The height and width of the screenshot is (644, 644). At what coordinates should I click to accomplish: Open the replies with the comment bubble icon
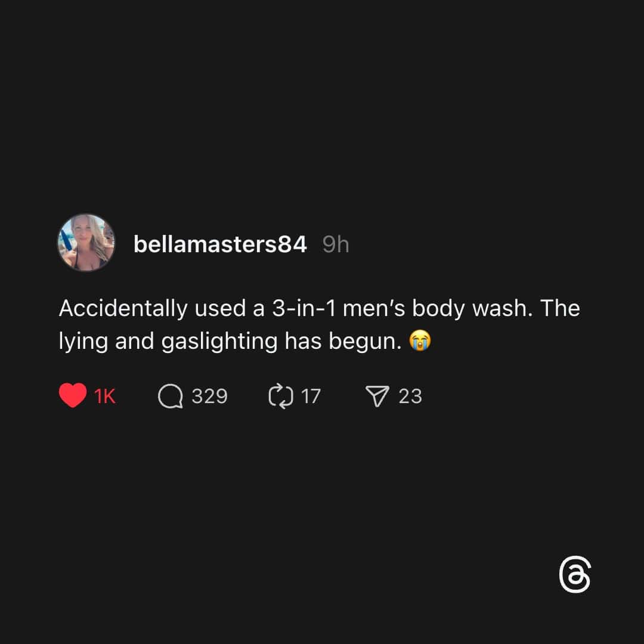(x=171, y=396)
